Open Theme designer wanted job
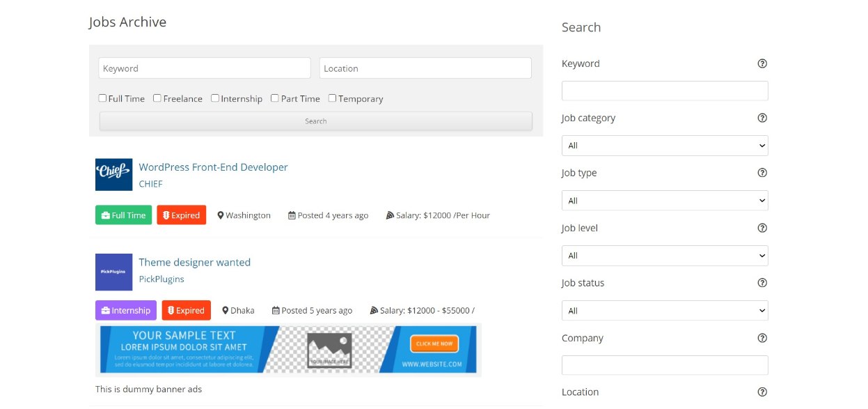Image resolution: width=868 pixels, height=409 pixels. (194, 263)
